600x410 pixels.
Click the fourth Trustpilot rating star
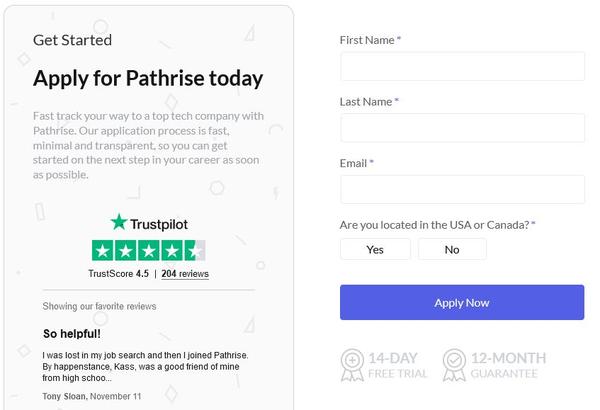tap(172, 251)
